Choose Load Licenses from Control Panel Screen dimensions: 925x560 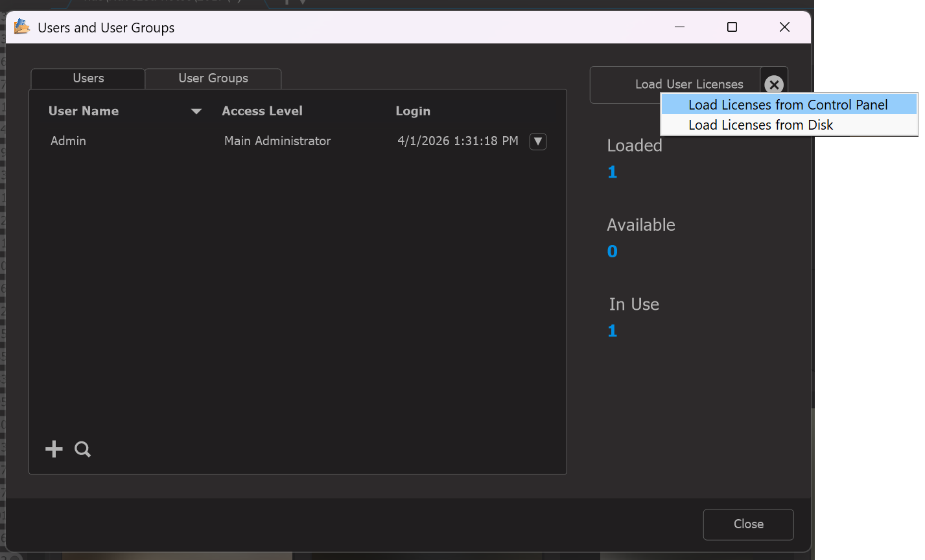pyautogui.click(x=789, y=104)
